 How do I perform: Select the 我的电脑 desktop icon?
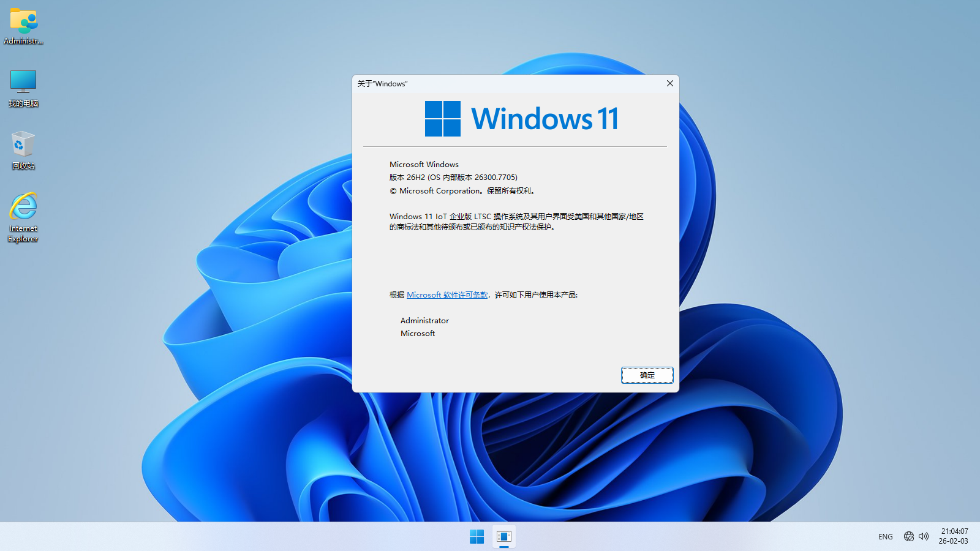click(23, 88)
